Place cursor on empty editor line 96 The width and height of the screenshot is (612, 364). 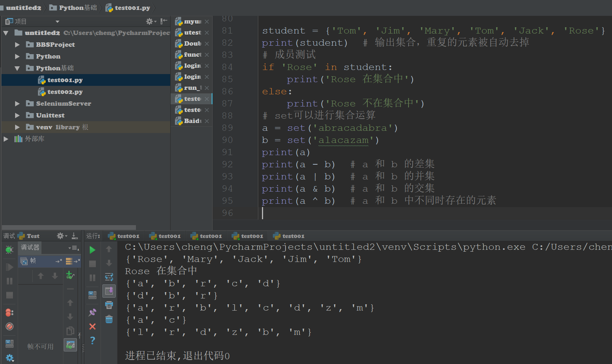[x=435, y=213]
